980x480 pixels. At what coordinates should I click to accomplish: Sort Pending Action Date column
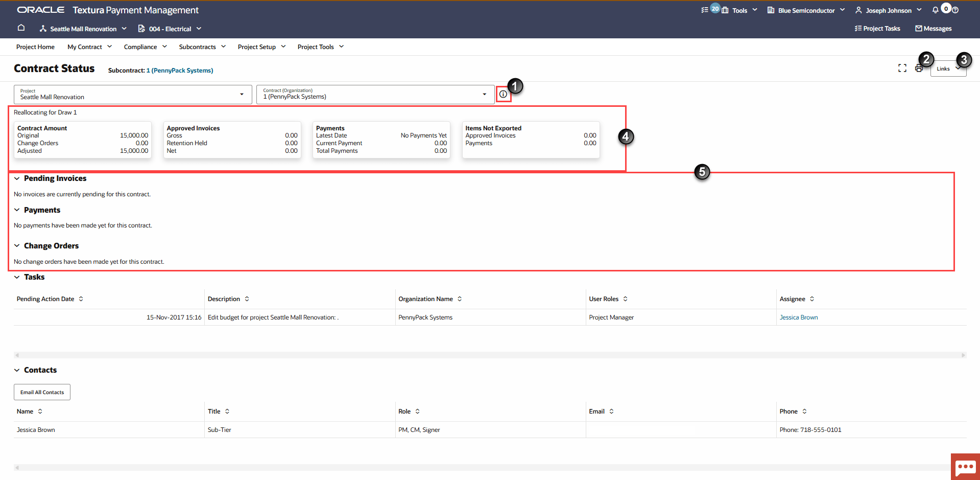(x=81, y=299)
